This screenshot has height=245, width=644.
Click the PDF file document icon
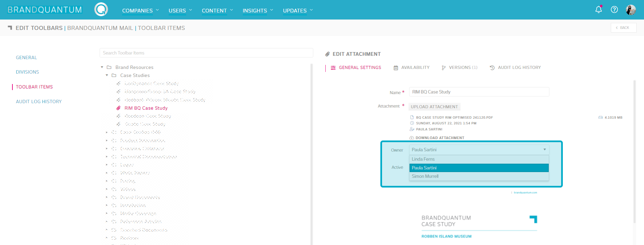412,117
